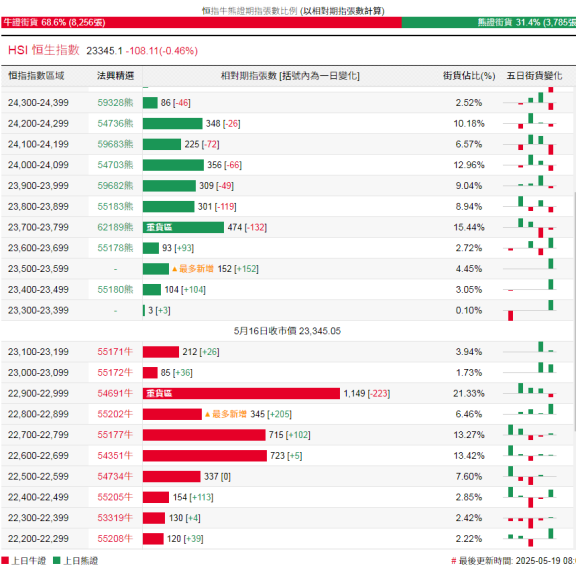
Task: Open bull warrant link 54734牛
Action: pos(115,476)
